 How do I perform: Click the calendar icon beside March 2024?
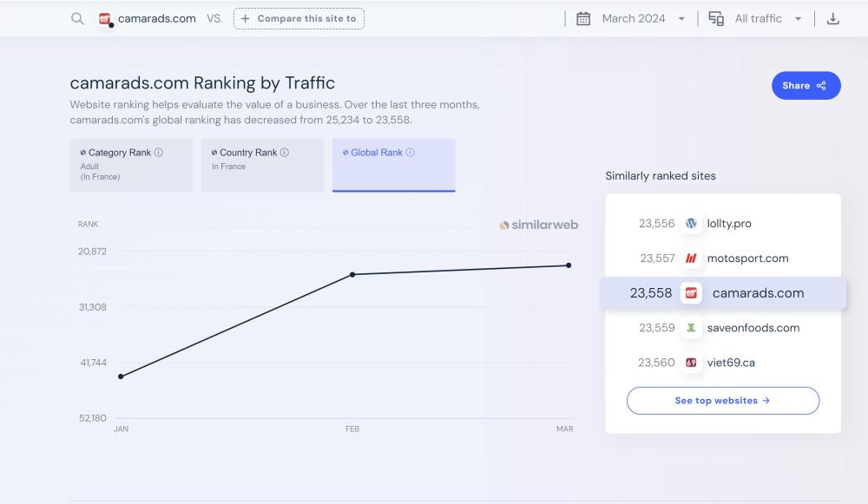tap(583, 19)
